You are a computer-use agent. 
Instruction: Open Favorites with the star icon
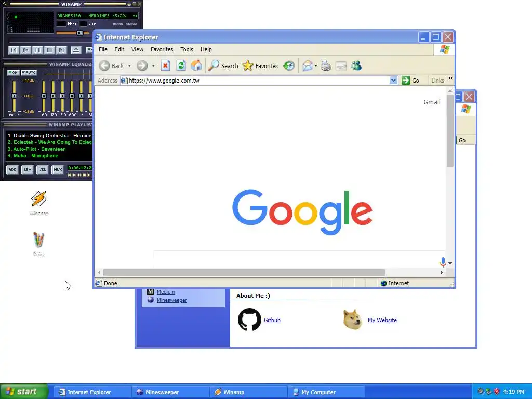tap(248, 65)
